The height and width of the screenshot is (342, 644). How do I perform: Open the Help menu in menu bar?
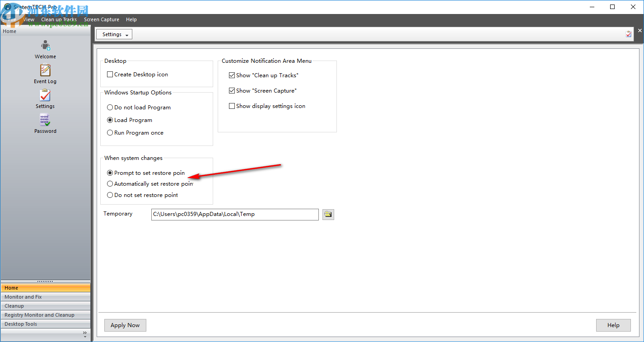point(131,19)
